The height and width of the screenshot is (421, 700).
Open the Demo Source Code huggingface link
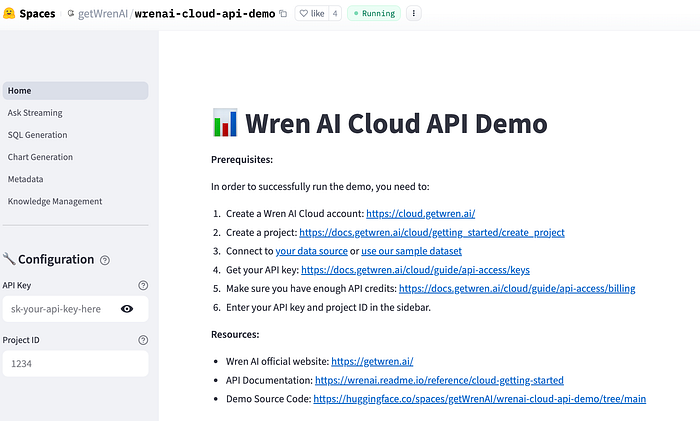tap(479, 399)
